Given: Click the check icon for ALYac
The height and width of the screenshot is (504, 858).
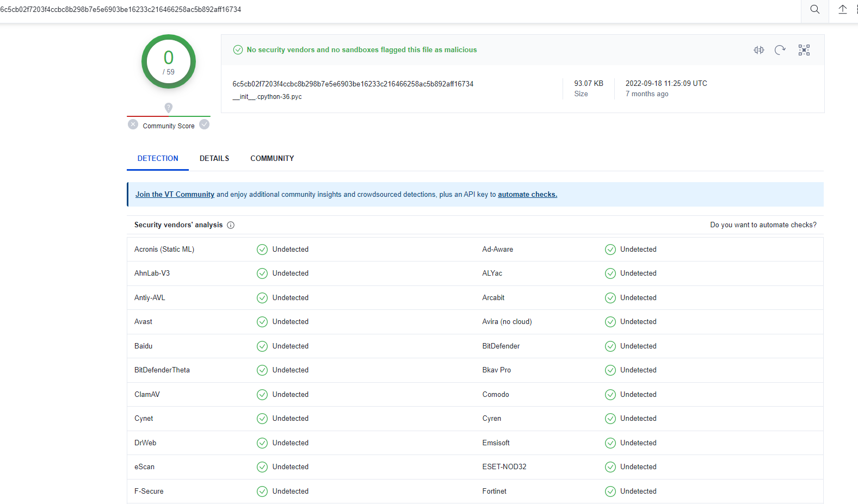Looking at the screenshot, I should click(x=610, y=273).
